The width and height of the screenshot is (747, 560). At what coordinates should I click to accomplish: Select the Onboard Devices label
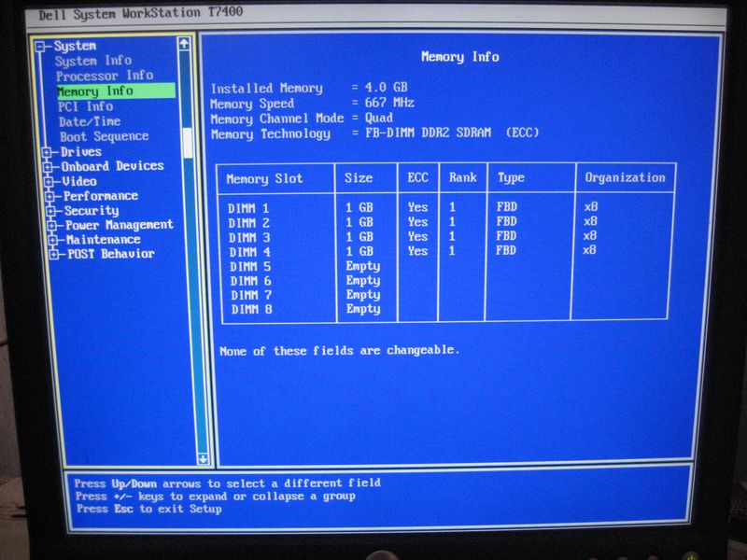[x=112, y=166]
